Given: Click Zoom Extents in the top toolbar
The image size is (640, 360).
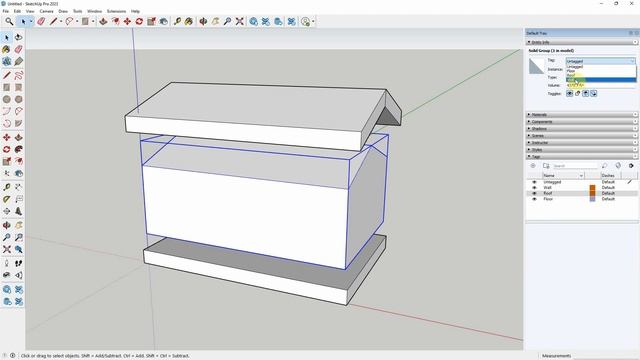Looking at the screenshot, I should (240, 21).
